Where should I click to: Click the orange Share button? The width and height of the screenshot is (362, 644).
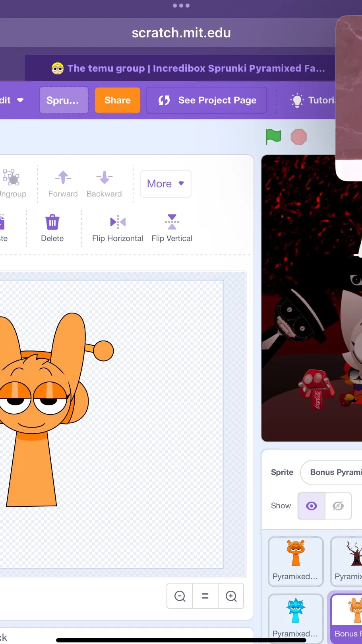[118, 100]
